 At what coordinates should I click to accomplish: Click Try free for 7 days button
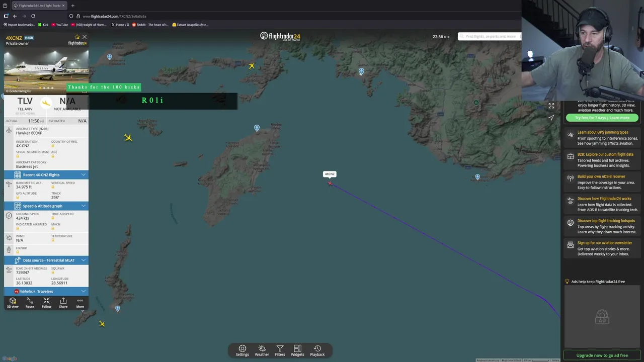point(602,118)
